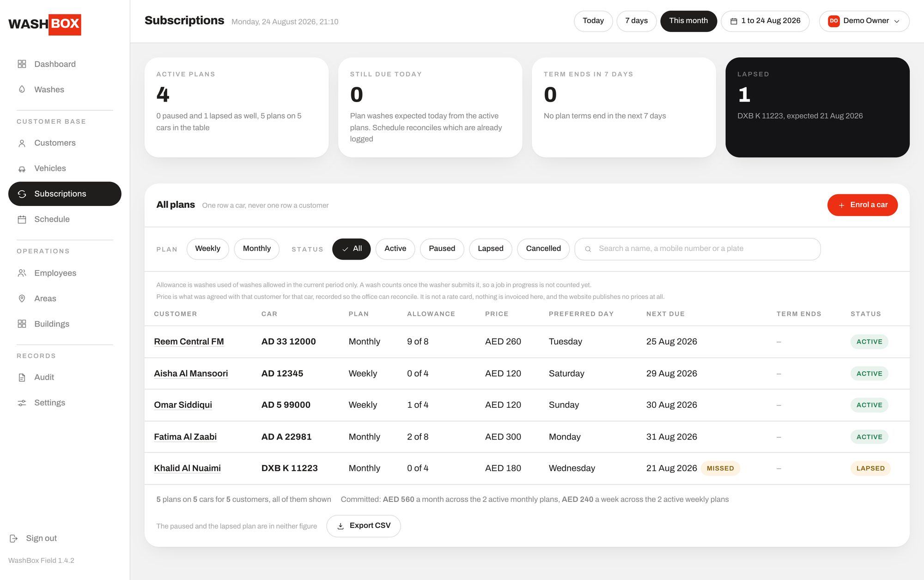Image resolution: width=924 pixels, height=580 pixels.
Task: Go to the Areas page
Action: tap(65, 298)
